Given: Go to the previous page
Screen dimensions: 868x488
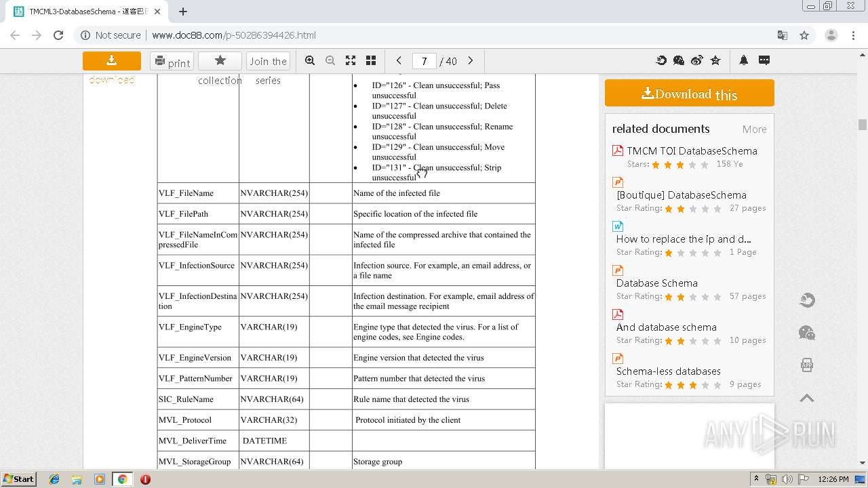Looking at the screenshot, I should (399, 60).
